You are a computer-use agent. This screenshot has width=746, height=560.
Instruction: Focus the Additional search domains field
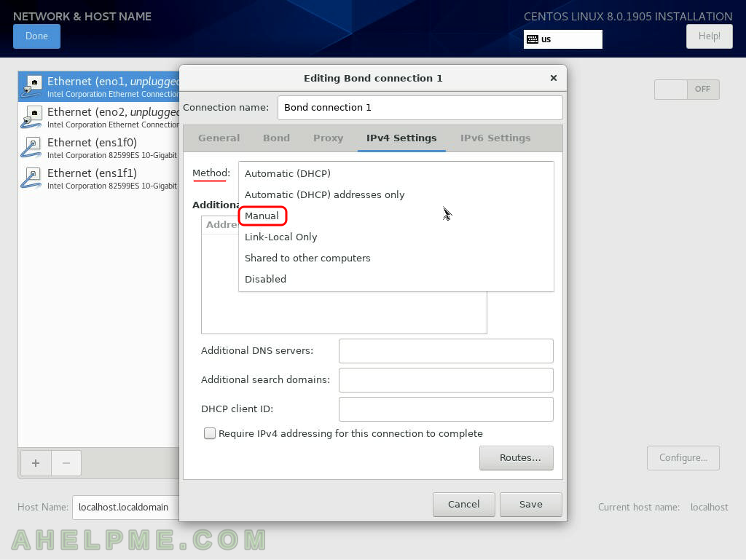click(x=446, y=380)
